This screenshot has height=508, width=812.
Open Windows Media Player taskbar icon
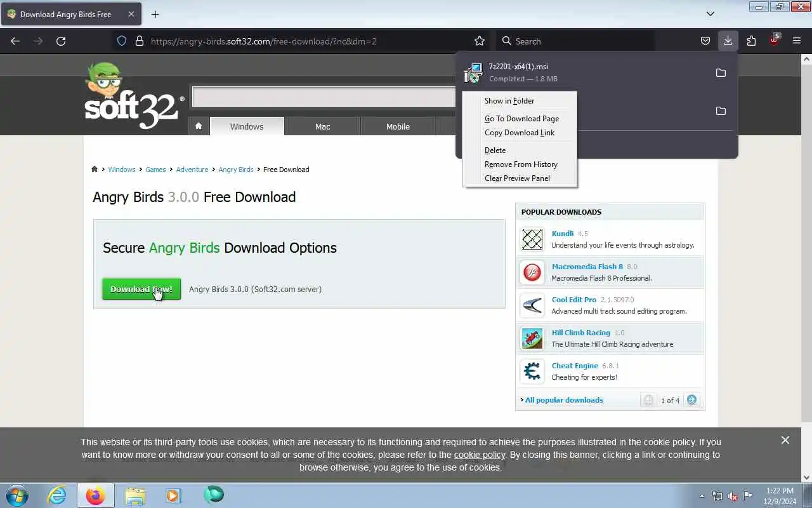[x=173, y=495]
